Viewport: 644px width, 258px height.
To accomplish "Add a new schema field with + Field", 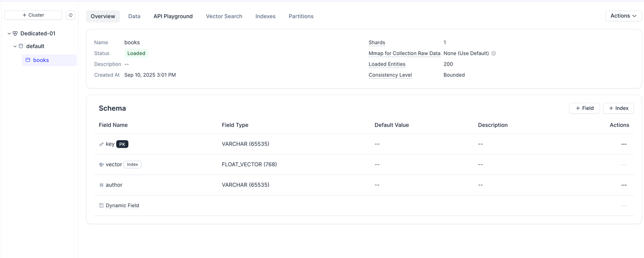I will click(584, 108).
